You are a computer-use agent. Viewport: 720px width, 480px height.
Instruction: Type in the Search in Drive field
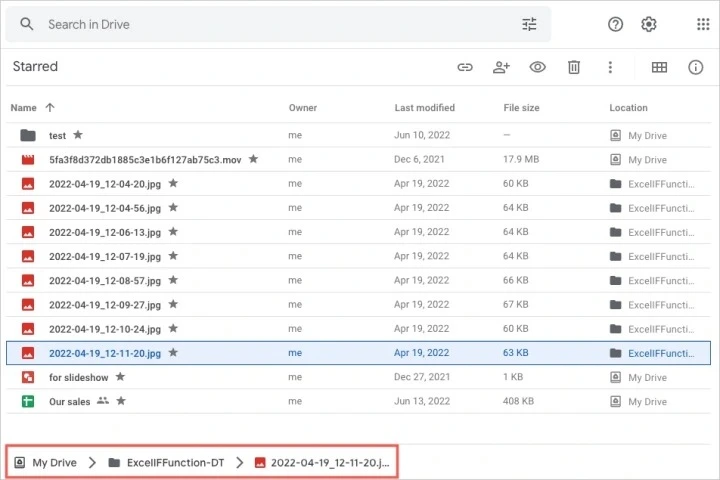[278, 24]
